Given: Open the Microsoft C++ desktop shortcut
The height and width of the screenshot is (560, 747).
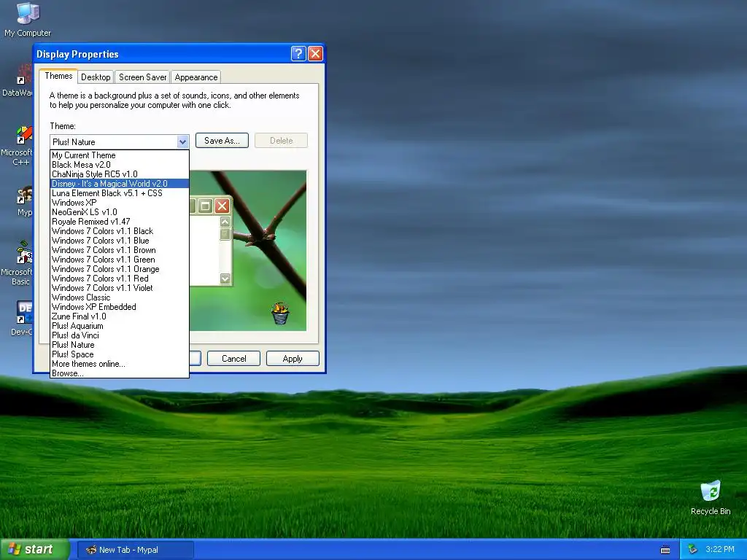Looking at the screenshot, I should [x=24, y=134].
